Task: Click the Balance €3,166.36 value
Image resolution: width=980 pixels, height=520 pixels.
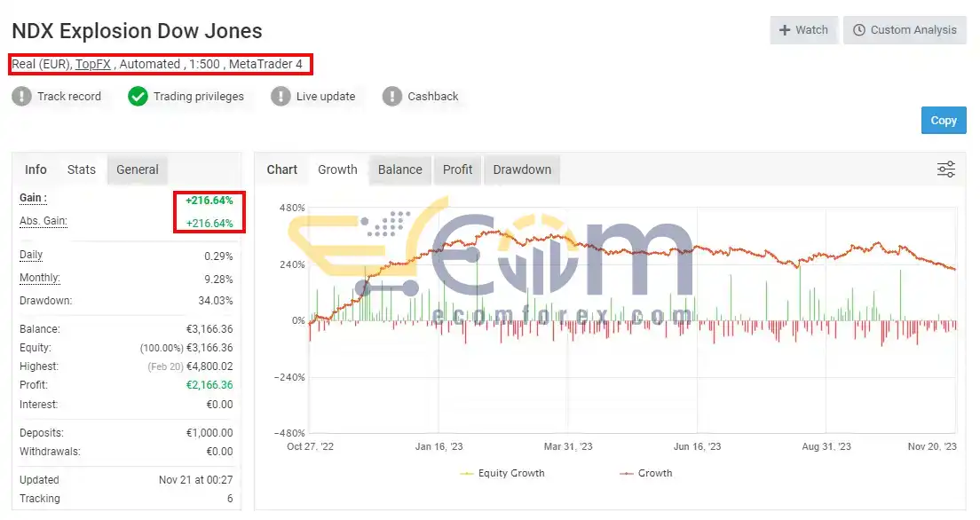Action: coord(209,328)
